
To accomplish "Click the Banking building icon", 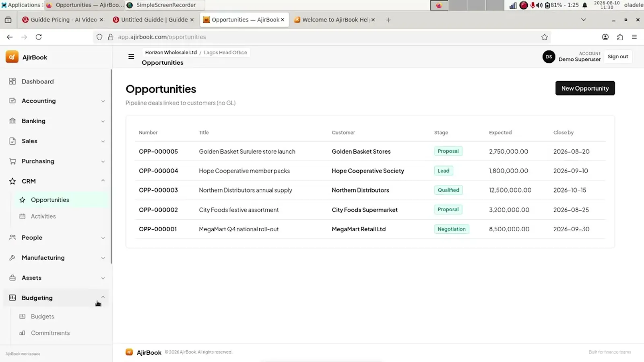I will point(12,121).
